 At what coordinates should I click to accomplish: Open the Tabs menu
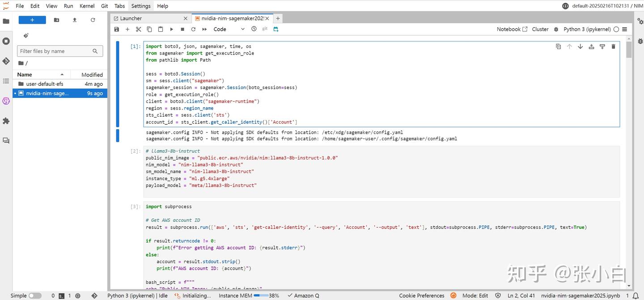119,6
